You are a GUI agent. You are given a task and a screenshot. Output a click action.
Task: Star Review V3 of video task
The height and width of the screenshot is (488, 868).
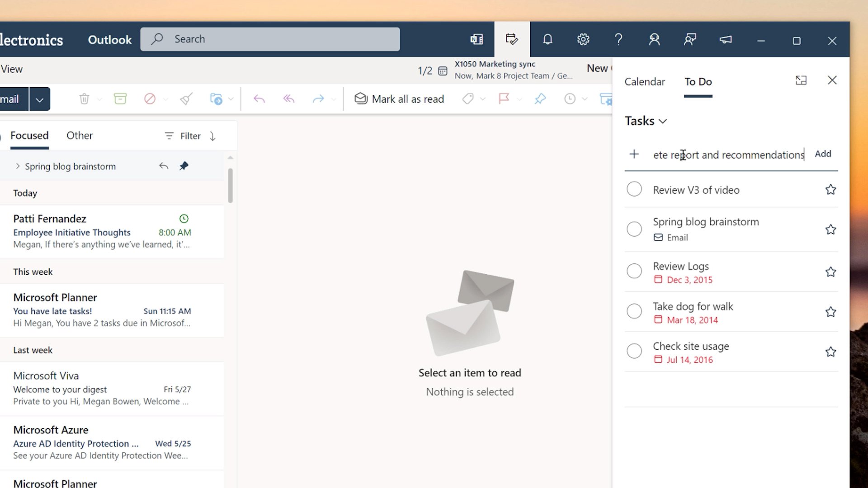830,190
